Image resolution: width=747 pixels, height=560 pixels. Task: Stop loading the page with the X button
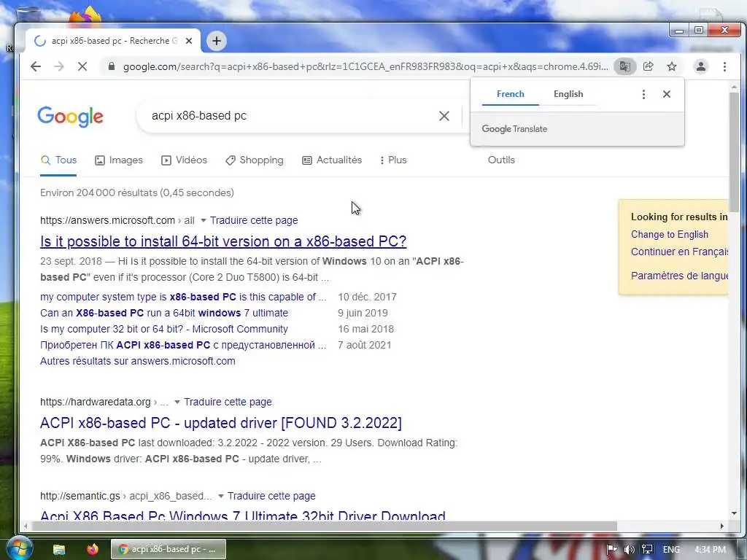[82, 66]
